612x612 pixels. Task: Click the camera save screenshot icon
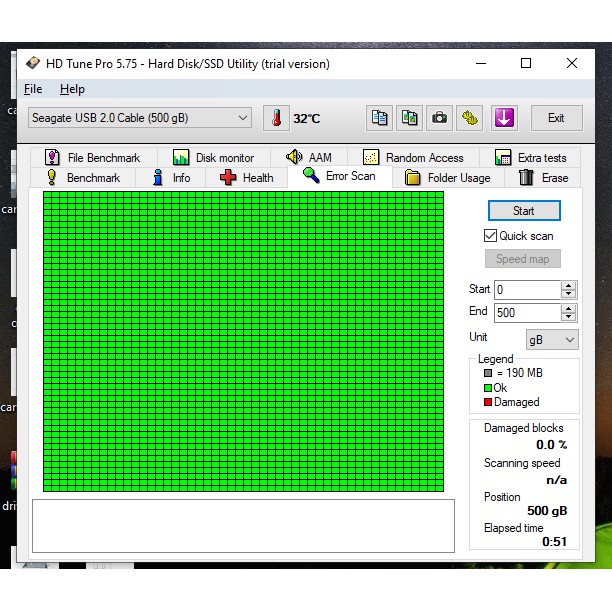[439, 118]
